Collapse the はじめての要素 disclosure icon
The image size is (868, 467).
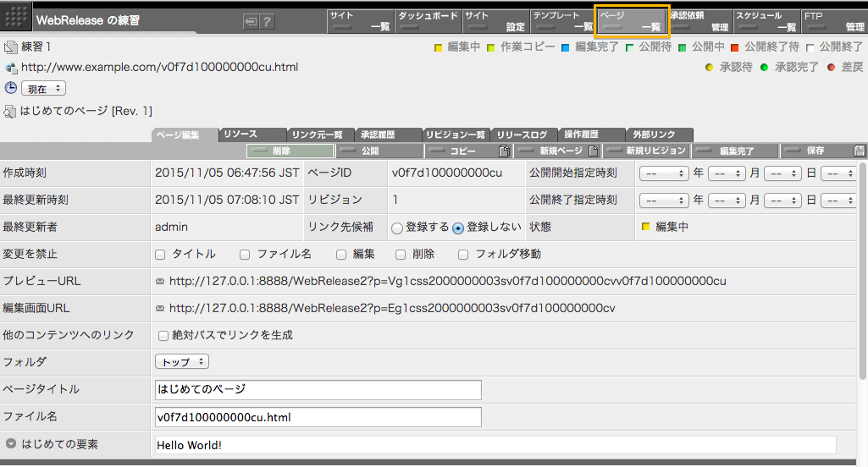[x=10, y=444]
